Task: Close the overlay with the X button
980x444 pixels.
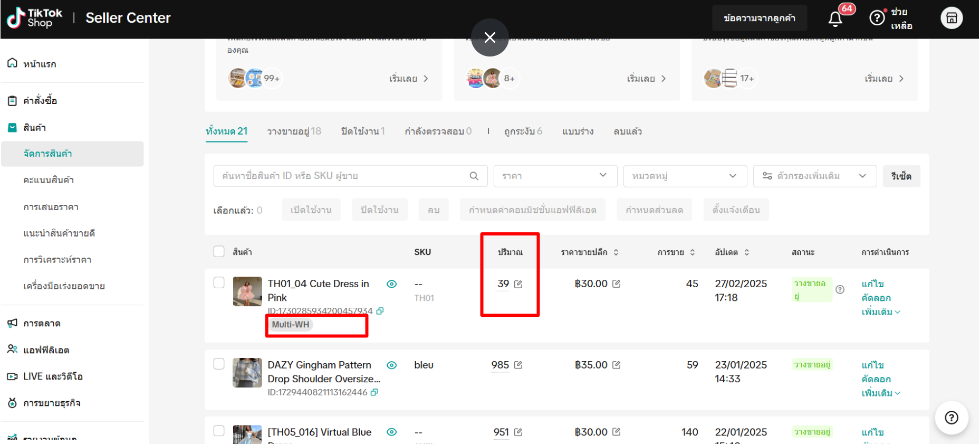Action: pyautogui.click(x=490, y=37)
